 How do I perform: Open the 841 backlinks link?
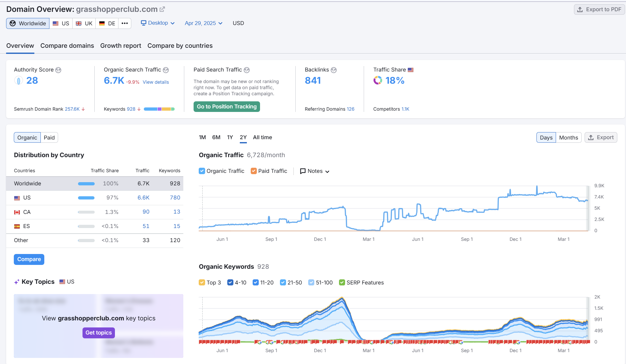click(x=313, y=80)
